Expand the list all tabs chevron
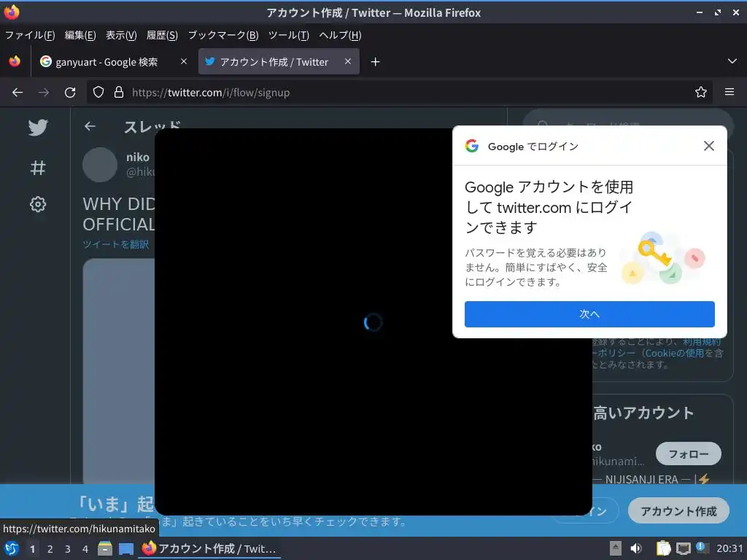 (x=732, y=61)
